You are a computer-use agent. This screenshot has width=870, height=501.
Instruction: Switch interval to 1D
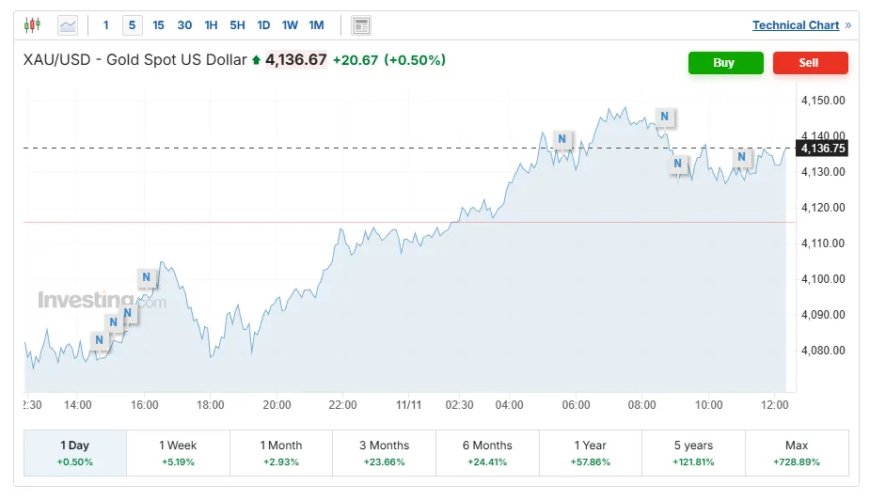point(263,25)
